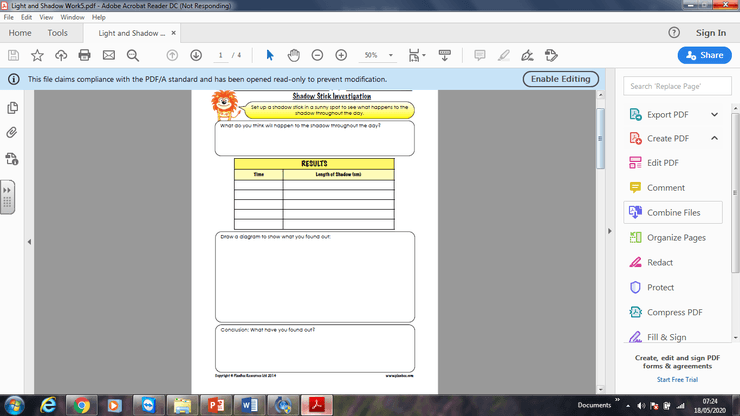740x416 pixels.
Task: Click the page number field
Action: click(220, 55)
